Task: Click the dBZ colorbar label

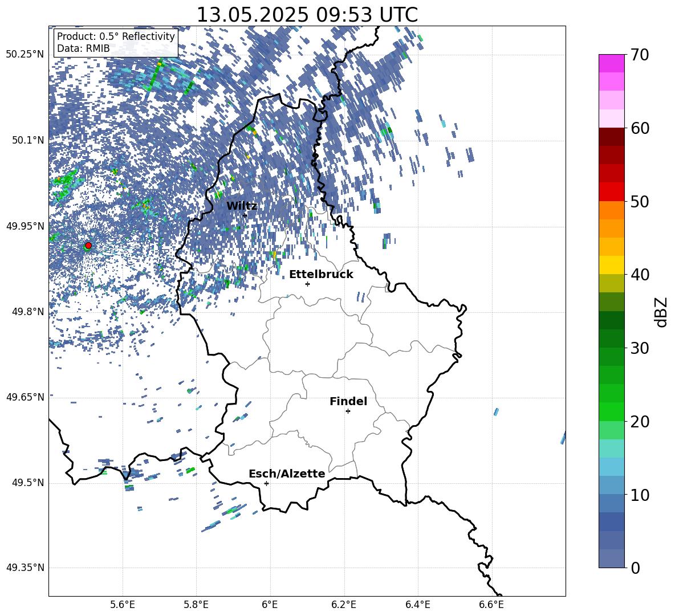Action: tap(662, 312)
